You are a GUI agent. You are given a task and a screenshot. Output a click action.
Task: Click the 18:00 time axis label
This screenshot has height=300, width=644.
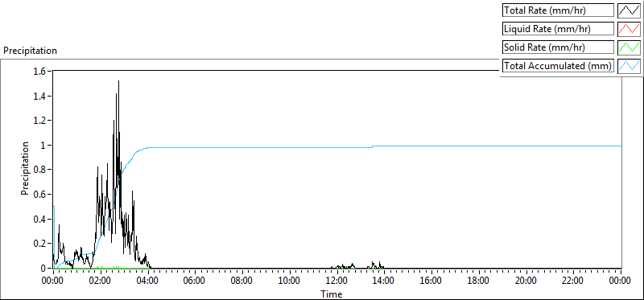click(x=479, y=282)
